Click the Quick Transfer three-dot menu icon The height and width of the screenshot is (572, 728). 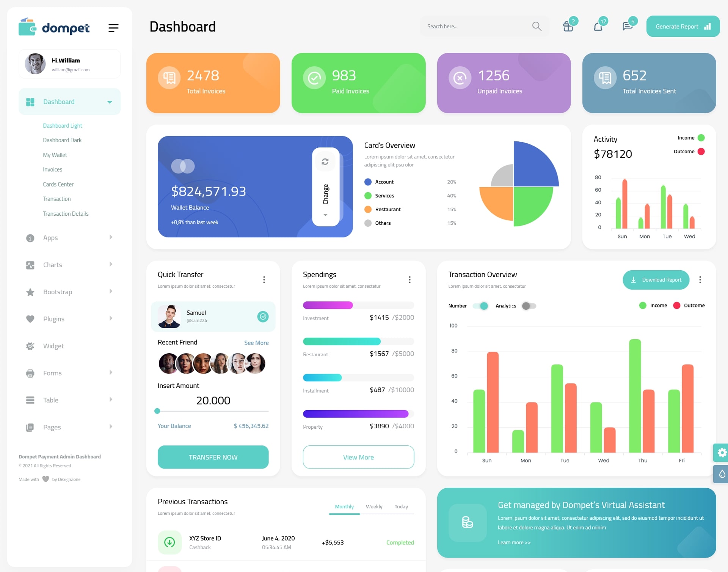pyautogui.click(x=264, y=279)
